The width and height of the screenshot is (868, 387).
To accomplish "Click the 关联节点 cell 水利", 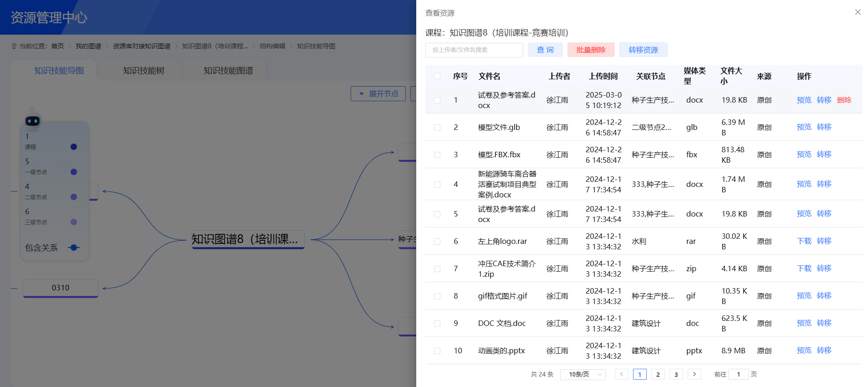I will (x=639, y=242).
